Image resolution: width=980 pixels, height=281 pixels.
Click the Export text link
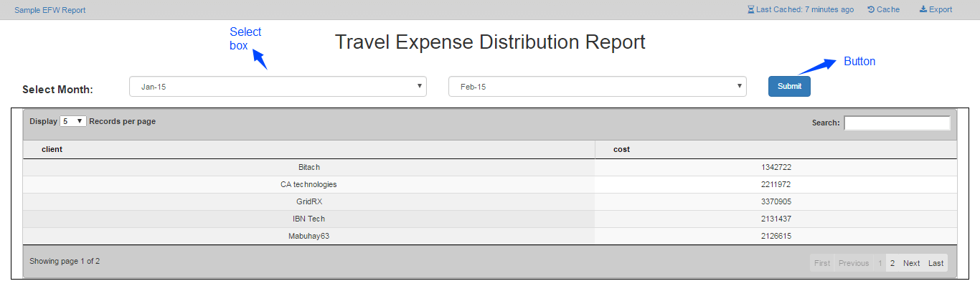click(x=941, y=10)
